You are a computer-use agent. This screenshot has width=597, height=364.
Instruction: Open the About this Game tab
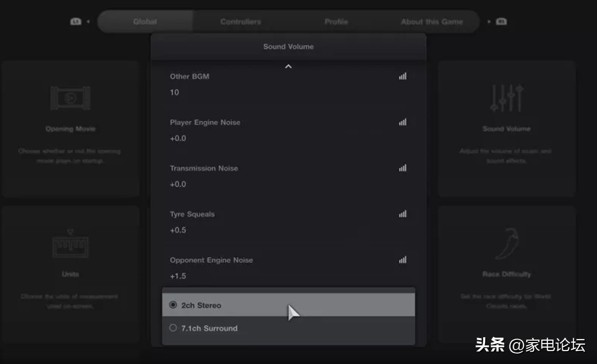pyautogui.click(x=432, y=22)
